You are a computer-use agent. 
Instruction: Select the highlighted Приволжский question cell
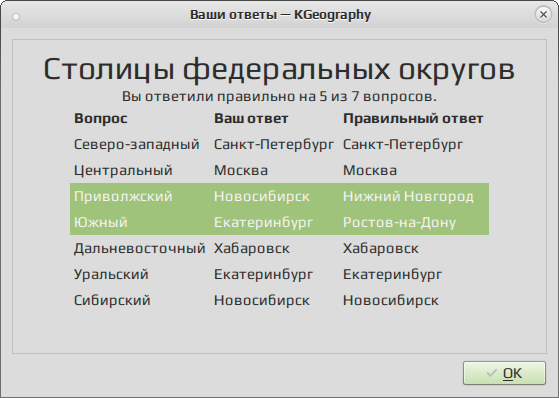pos(123,197)
